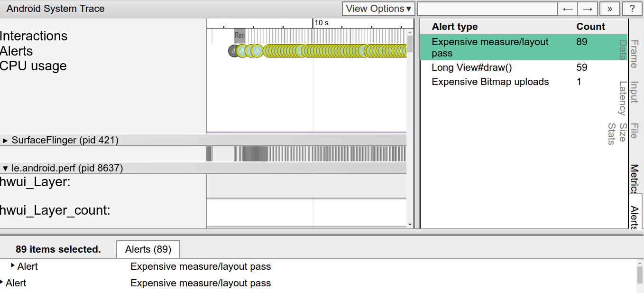The height and width of the screenshot is (293, 644).
Task: Click the previous result left arrow button
Action: tap(568, 9)
